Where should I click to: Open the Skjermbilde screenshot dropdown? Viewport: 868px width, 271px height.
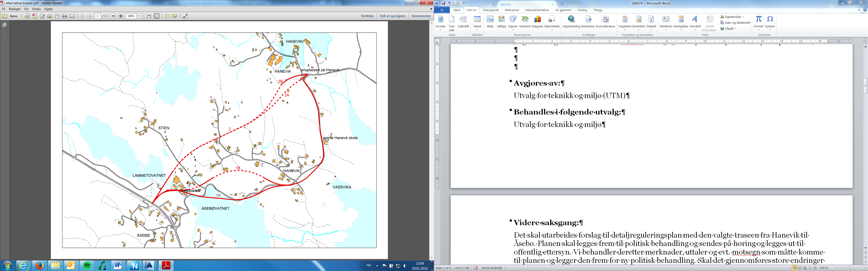(x=552, y=23)
